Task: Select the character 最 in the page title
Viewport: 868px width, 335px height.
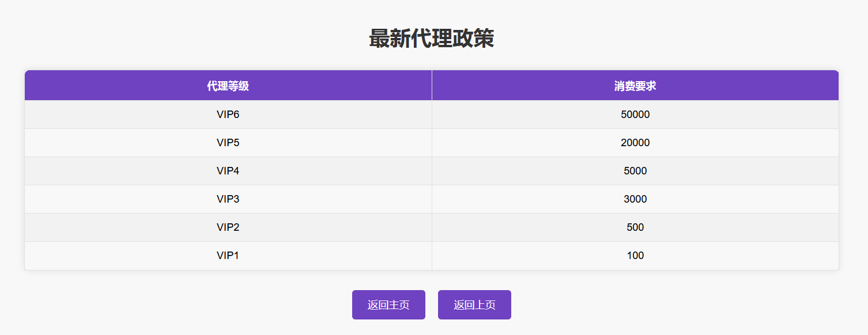Action: click(379, 39)
